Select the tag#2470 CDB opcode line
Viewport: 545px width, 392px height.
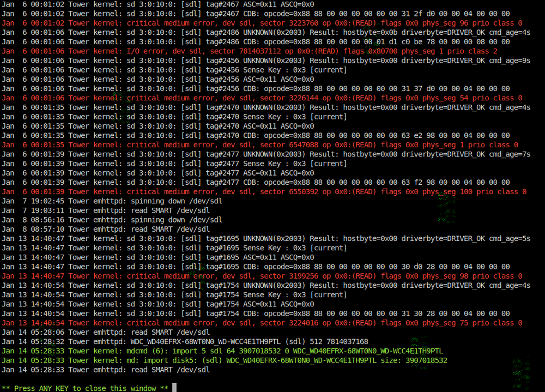click(x=256, y=136)
